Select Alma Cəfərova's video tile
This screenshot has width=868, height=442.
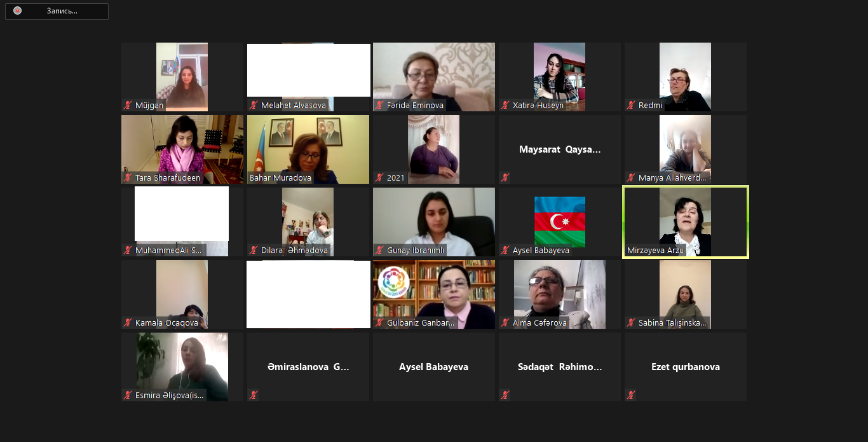[x=560, y=294]
